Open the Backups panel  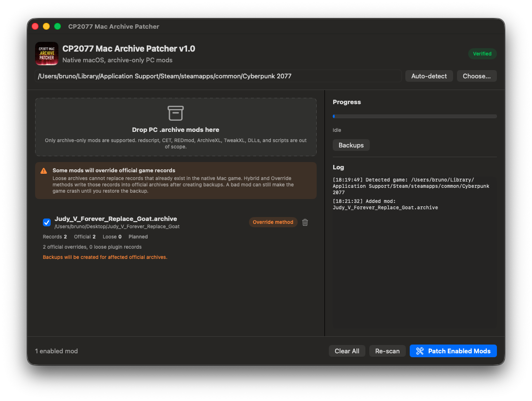point(351,145)
